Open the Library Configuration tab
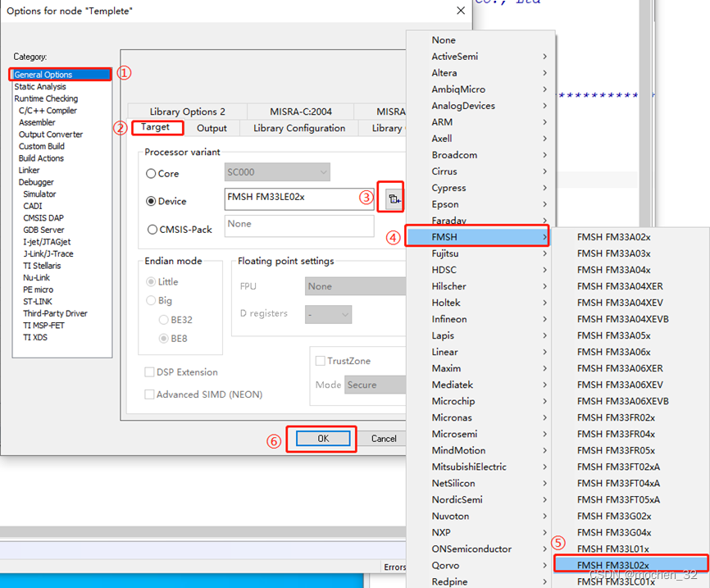This screenshot has width=710, height=588. [x=299, y=128]
